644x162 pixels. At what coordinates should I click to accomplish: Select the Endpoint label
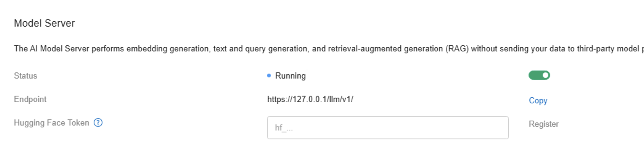coord(30,99)
